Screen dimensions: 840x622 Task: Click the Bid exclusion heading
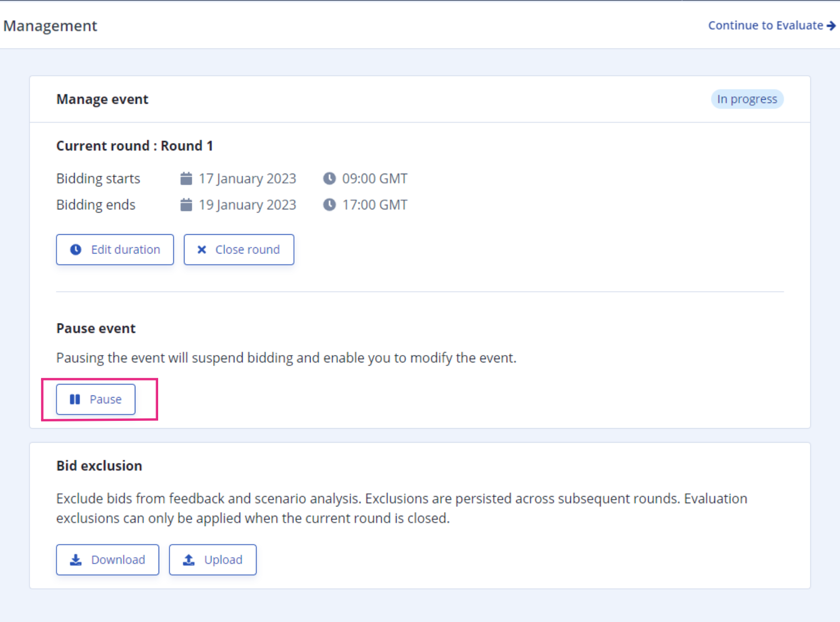[99, 465]
